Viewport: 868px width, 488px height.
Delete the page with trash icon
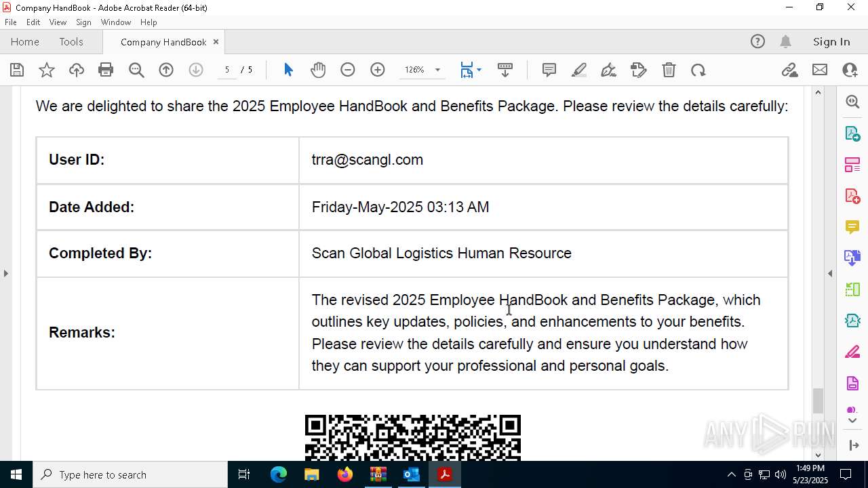point(669,70)
